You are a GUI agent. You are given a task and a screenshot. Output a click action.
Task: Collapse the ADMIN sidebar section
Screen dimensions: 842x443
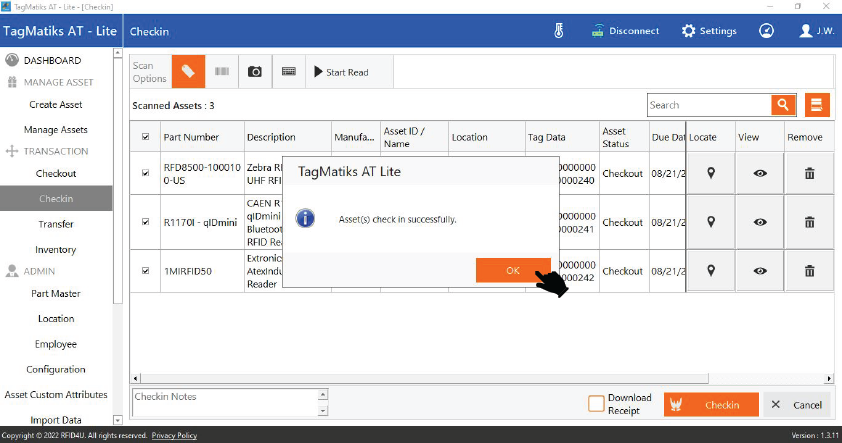click(39, 271)
